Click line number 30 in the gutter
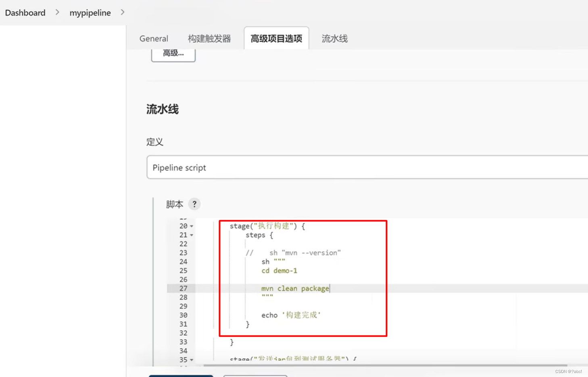The width and height of the screenshot is (588, 377). [183, 315]
